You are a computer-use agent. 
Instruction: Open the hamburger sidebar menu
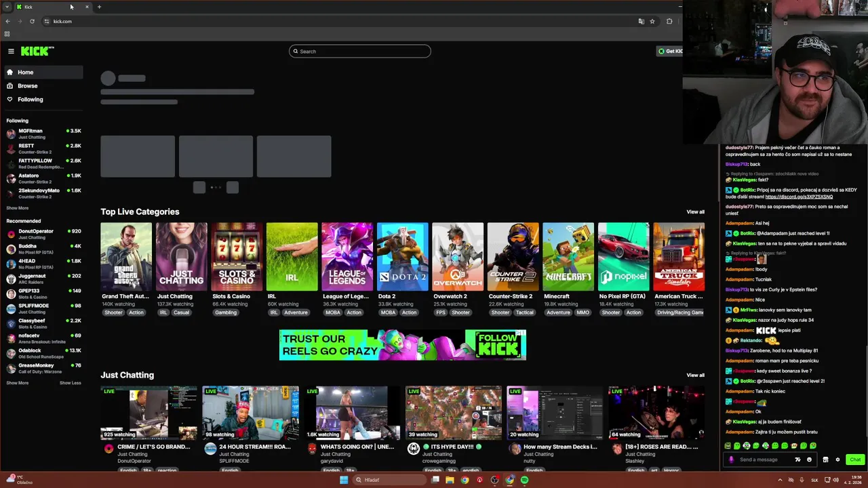tap(11, 51)
